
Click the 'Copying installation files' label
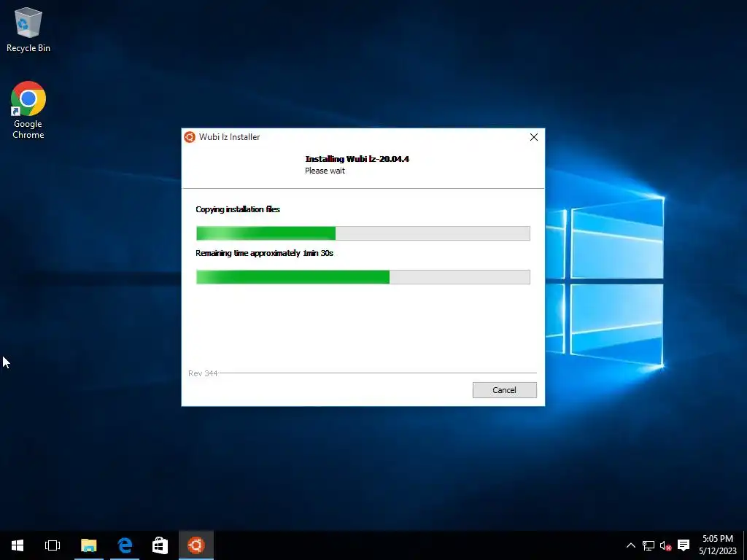[x=238, y=209]
